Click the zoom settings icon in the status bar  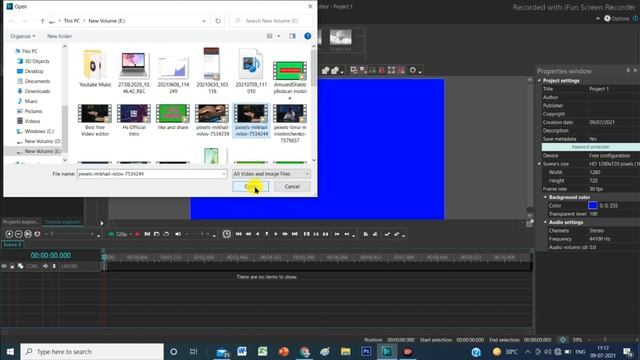click(563, 340)
